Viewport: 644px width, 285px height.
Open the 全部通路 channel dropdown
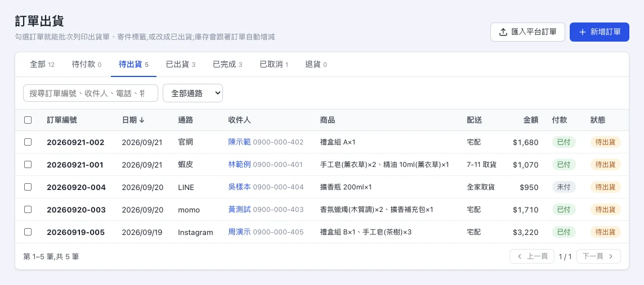point(193,93)
